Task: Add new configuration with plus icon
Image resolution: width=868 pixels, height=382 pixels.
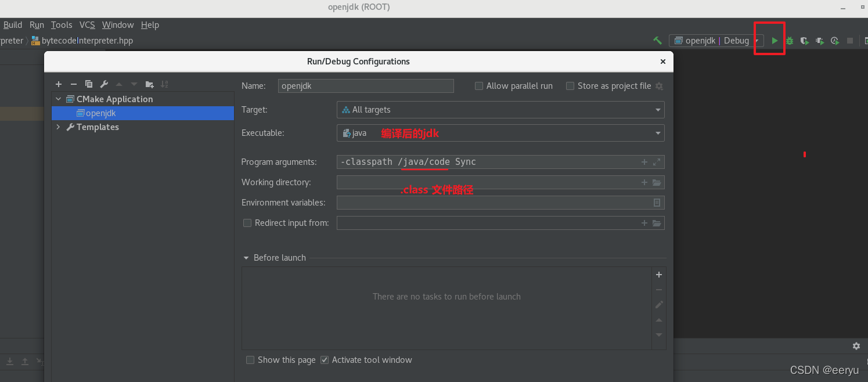Action: 59,84
